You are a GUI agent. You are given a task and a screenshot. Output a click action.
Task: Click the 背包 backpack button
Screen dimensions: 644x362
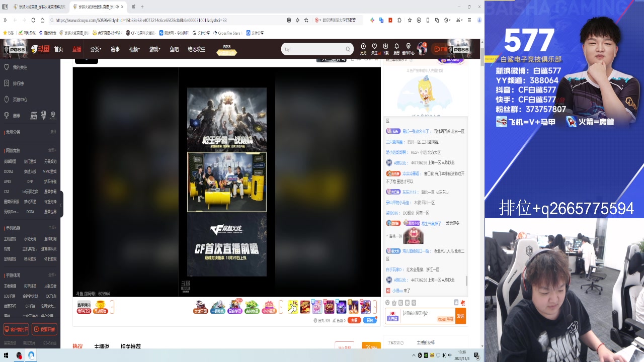[370, 320]
